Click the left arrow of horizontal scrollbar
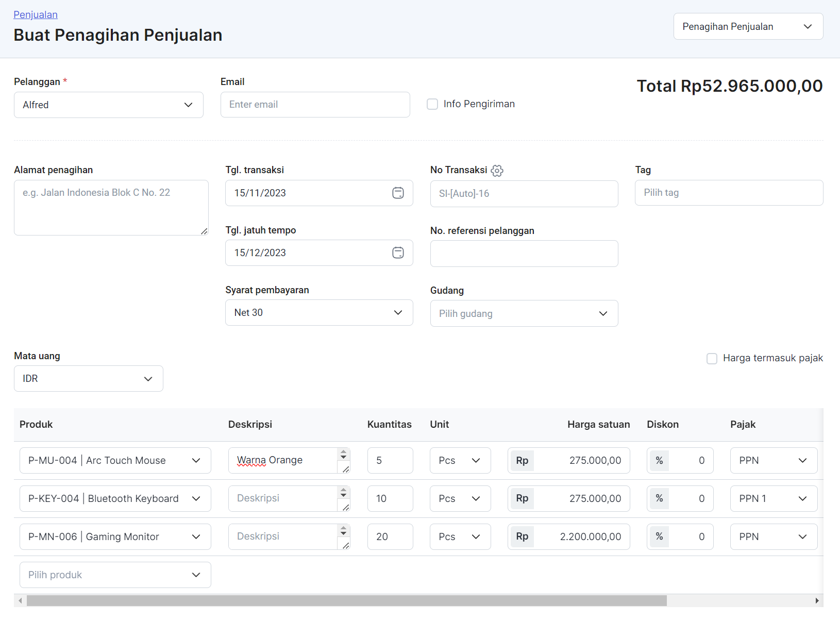This screenshot has width=840, height=621. coord(20,600)
